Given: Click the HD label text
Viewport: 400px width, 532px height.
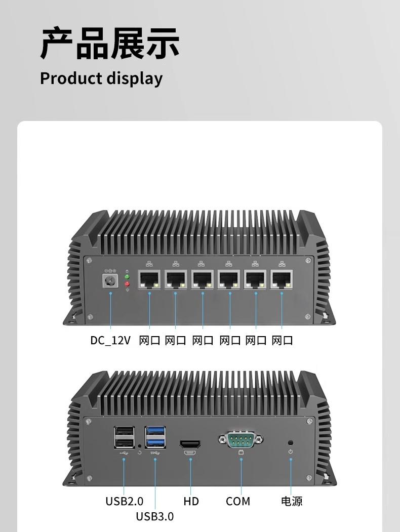Looking at the screenshot, I should click(x=191, y=501).
